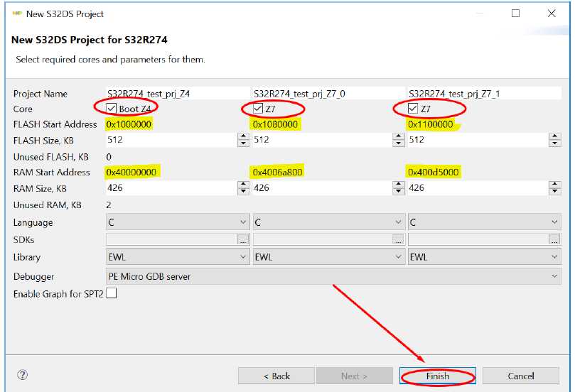Decrease RAM Size for Z7_0 project

tap(398, 191)
